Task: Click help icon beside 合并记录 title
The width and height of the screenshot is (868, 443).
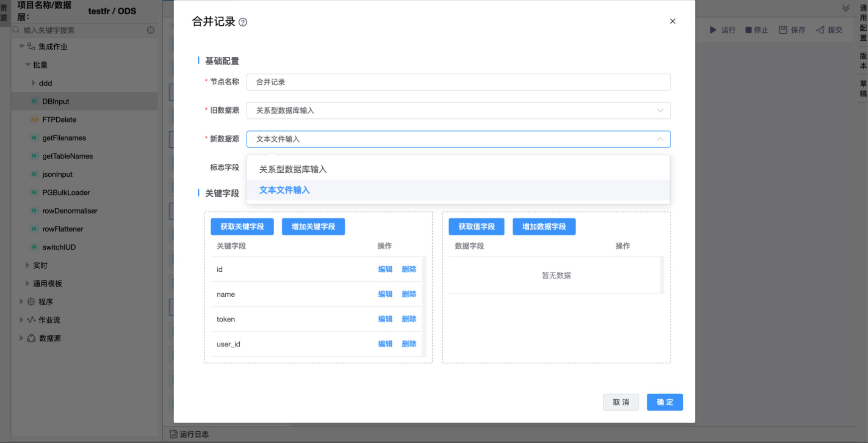Action: [x=243, y=22]
